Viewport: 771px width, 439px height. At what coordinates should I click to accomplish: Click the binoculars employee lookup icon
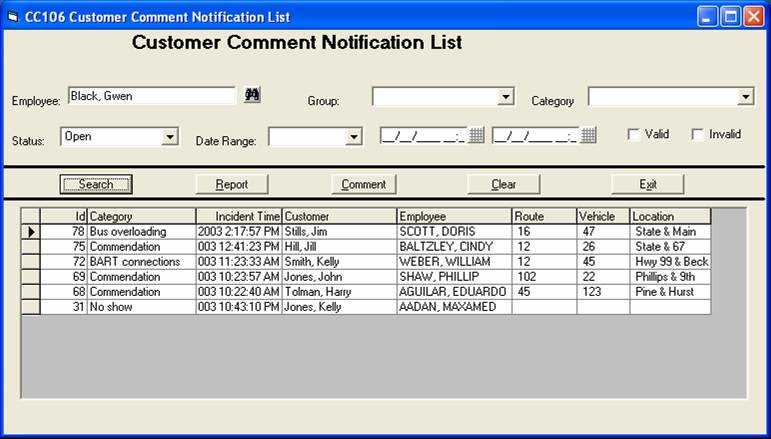tap(252, 95)
